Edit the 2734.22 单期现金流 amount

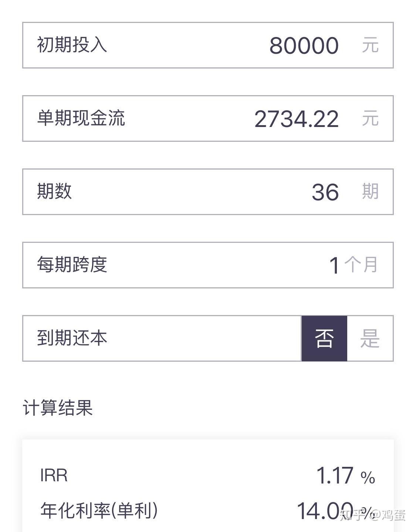(297, 119)
